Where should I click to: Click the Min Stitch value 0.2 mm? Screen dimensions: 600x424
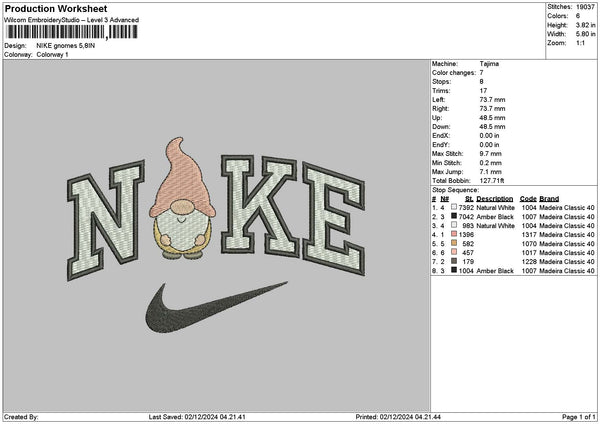491,163
